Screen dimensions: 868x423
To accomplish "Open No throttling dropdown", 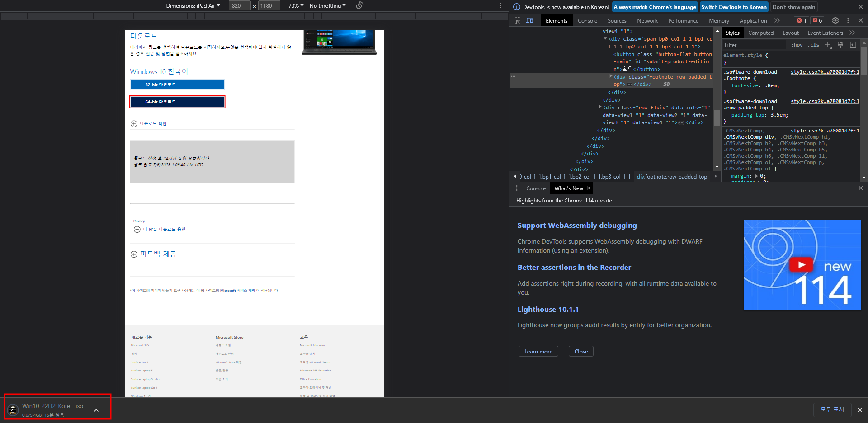I will point(328,5).
